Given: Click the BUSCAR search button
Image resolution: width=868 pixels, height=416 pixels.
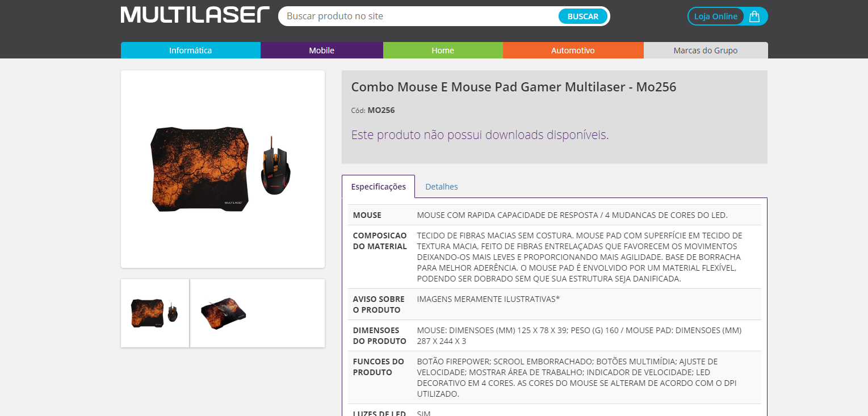Looking at the screenshot, I should [583, 16].
